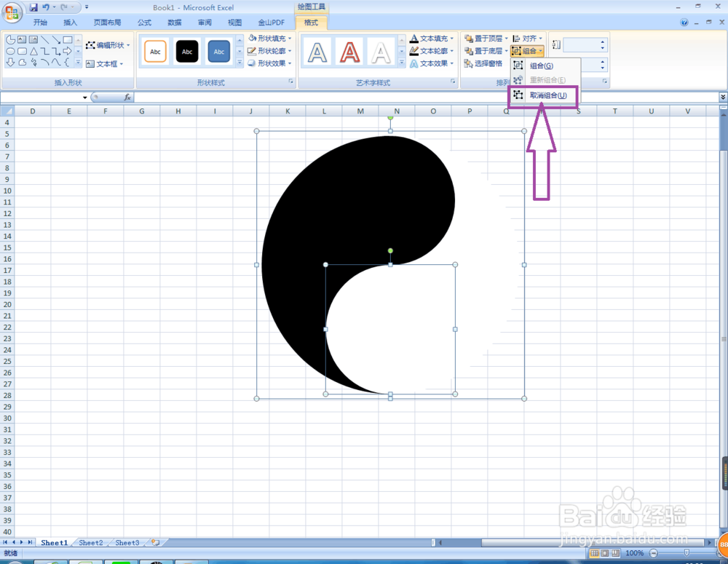Choose the Right Arrow block shape
Image resolution: width=728 pixels, height=564 pixels.
click(68, 51)
